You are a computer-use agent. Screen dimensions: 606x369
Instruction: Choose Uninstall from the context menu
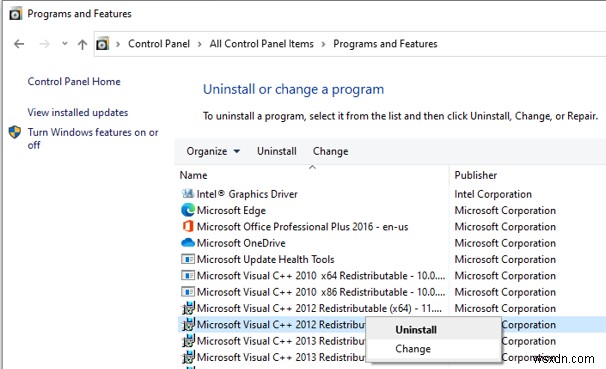[x=416, y=330]
